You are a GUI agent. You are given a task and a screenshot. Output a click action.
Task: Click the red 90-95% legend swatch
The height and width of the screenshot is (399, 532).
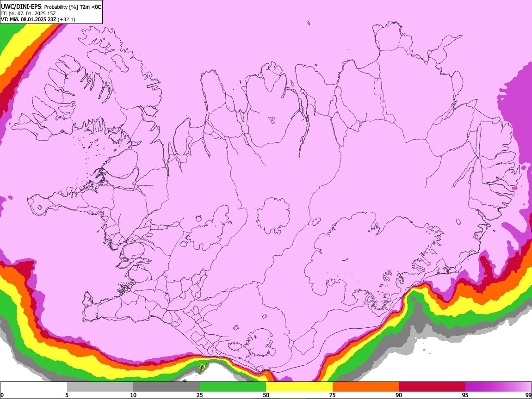pyautogui.click(x=432, y=387)
